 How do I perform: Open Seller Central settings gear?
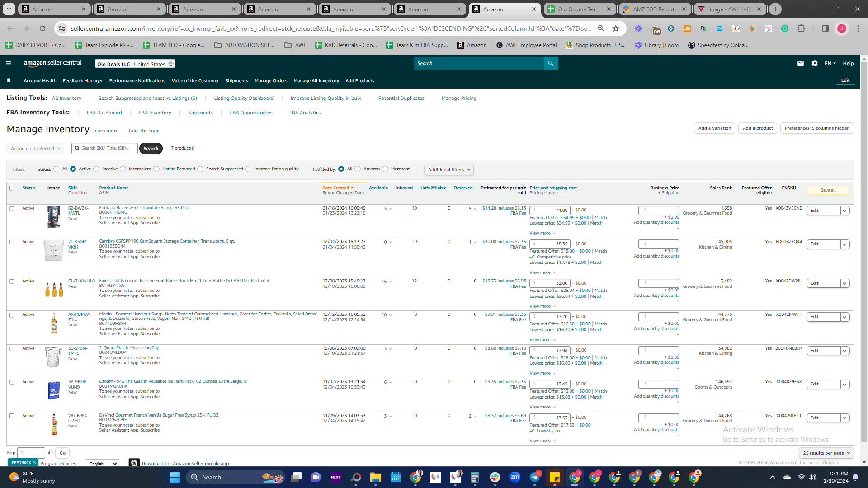tap(815, 63)
